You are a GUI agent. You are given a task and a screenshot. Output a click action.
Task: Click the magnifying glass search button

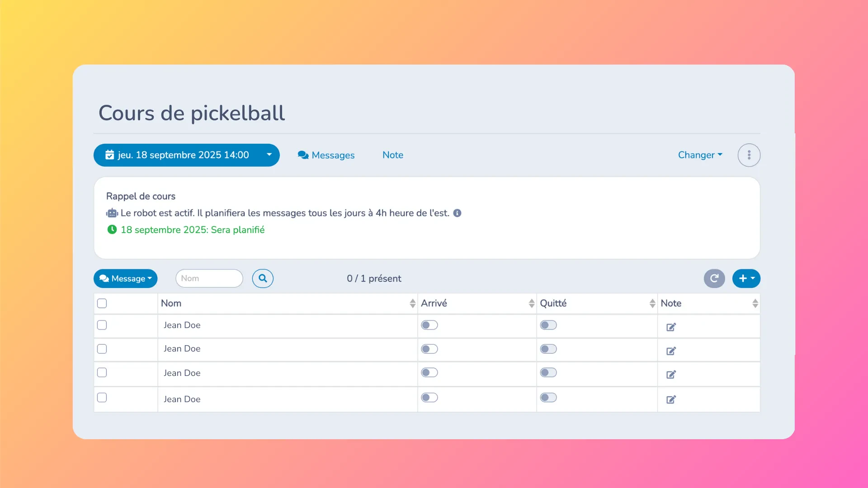pos(263,278)
